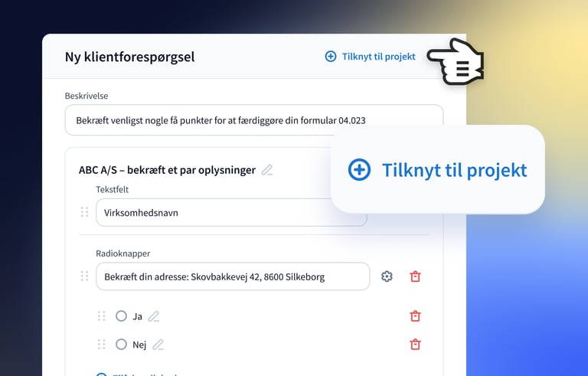Edit the 'Nej' option label via pencil icon
The image size is (588, 376).
(158, 345)
